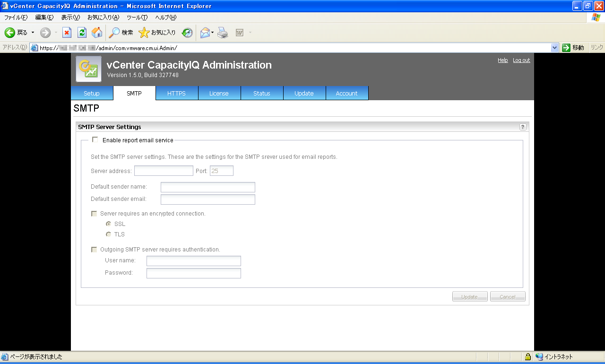The image size is (605, 364).
Task: Open the License tab
Action: (219, 93)
